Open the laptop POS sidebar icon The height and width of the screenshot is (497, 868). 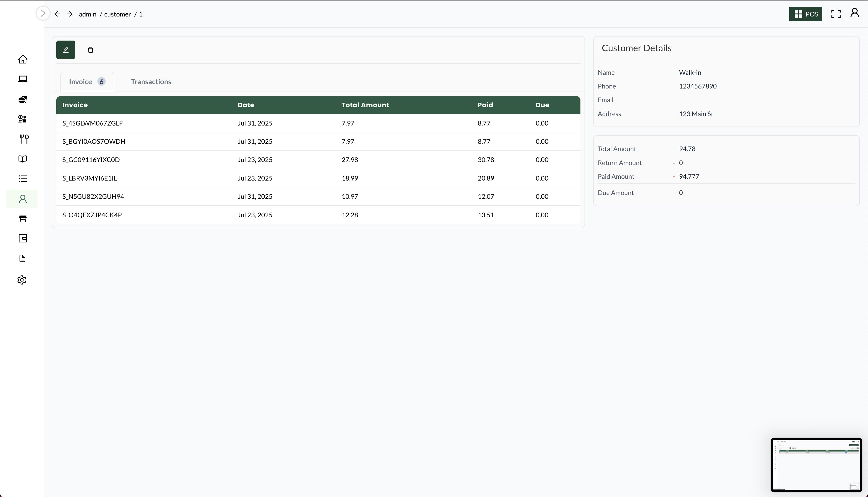[x=23, y=79]
